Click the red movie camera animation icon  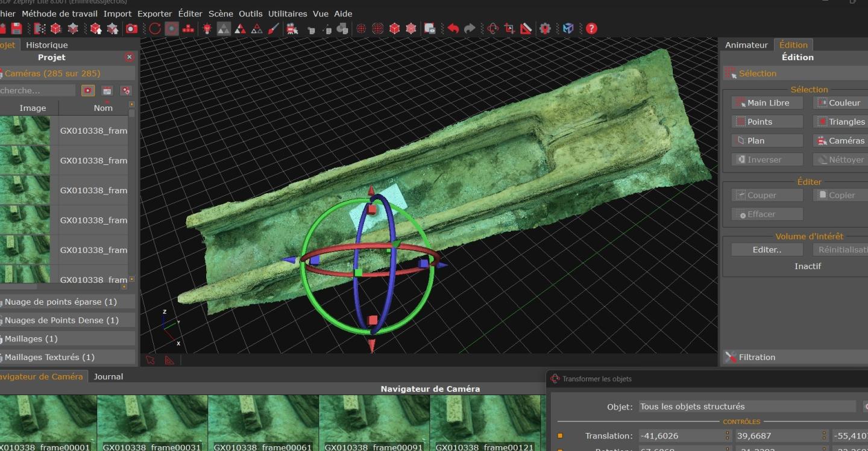click(x=292, y=28)
